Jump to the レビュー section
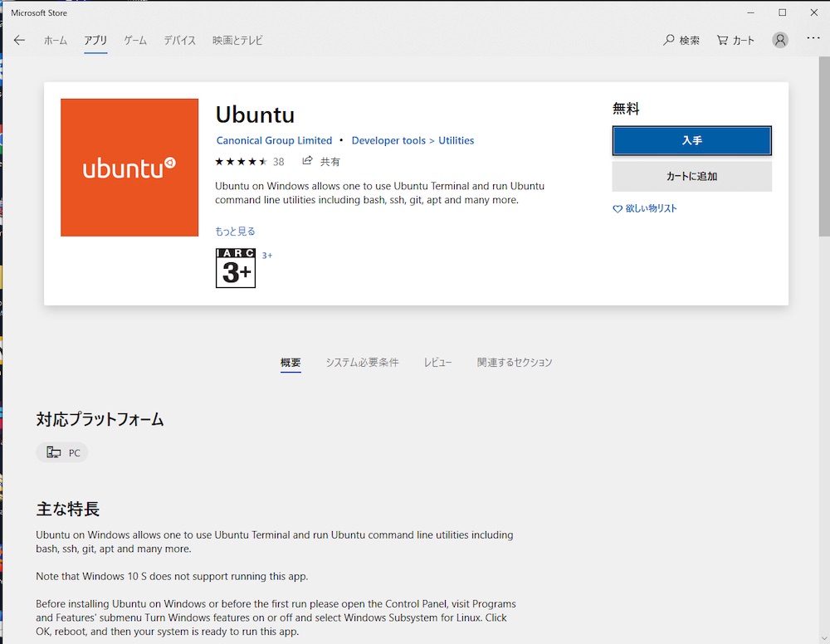Viewport: 830px width, 644px height. pyautogui.click(x=437, y=363)
